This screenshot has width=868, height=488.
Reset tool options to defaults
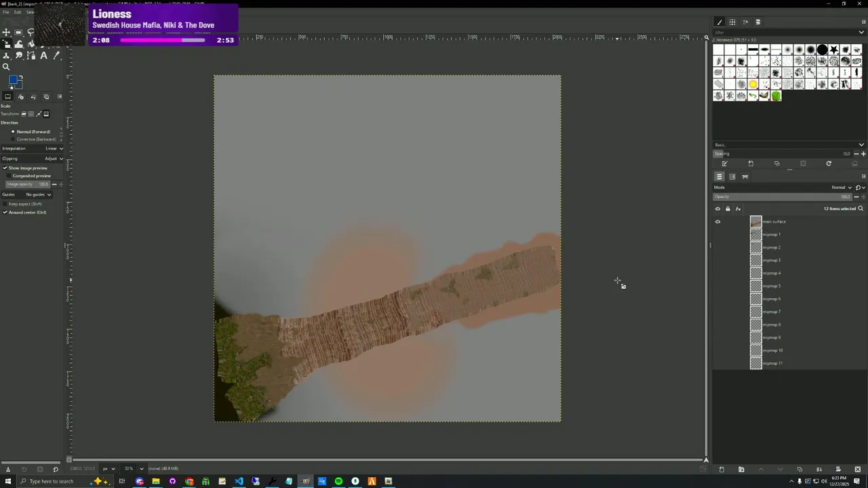click(x=56, y=469)
